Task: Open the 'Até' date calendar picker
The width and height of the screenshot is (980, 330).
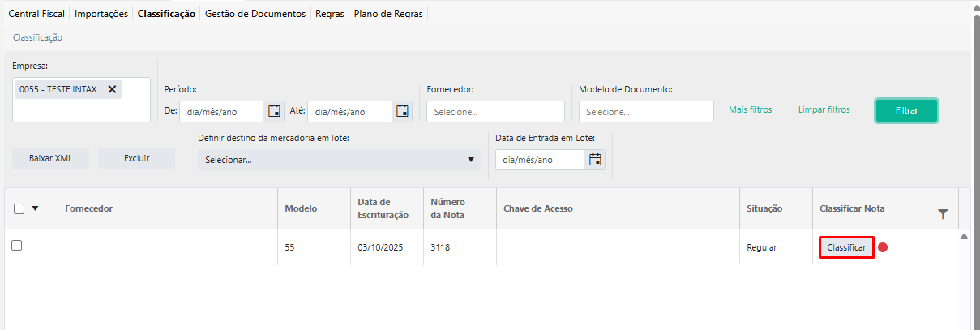Action: [402, 111]
